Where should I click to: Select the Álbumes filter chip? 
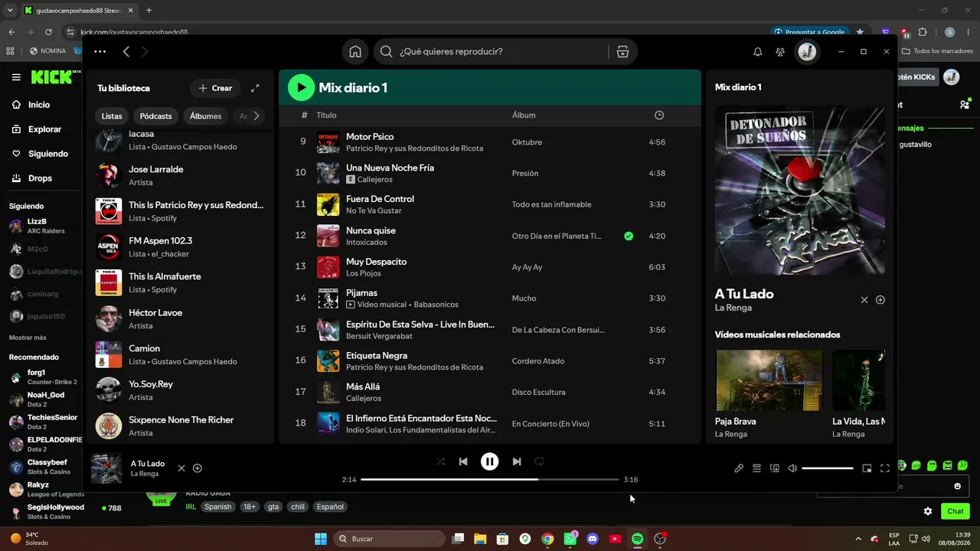coord(206,116)
